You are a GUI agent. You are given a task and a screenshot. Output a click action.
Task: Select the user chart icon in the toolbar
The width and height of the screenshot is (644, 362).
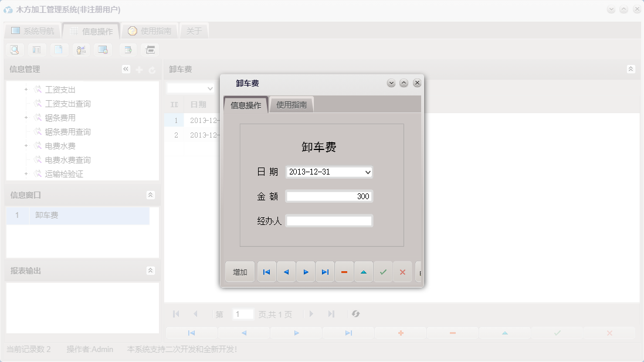pos(81,49)
